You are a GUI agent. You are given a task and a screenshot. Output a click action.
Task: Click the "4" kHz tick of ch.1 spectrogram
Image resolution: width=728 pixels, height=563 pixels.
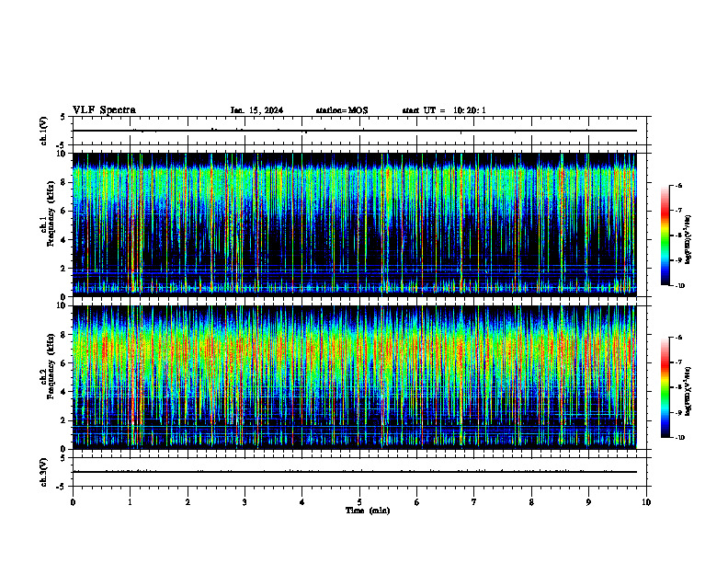[64, 240]
